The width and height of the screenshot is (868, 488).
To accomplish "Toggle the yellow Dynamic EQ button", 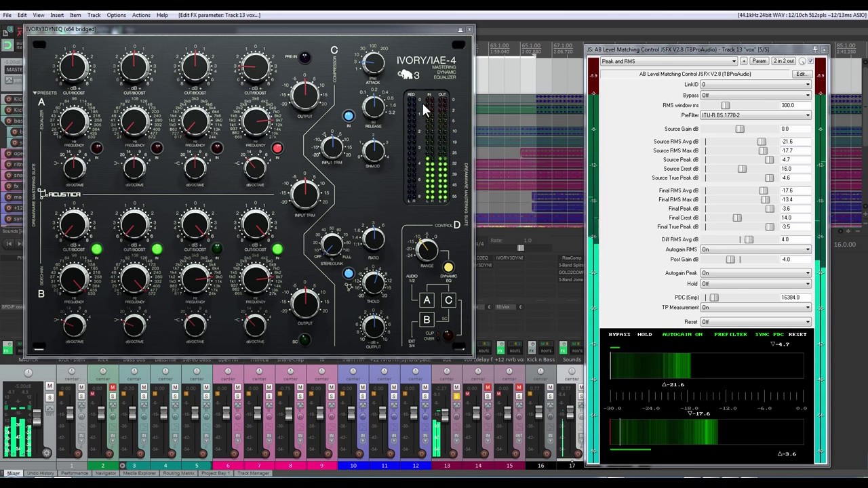I will tap(448, 268).
